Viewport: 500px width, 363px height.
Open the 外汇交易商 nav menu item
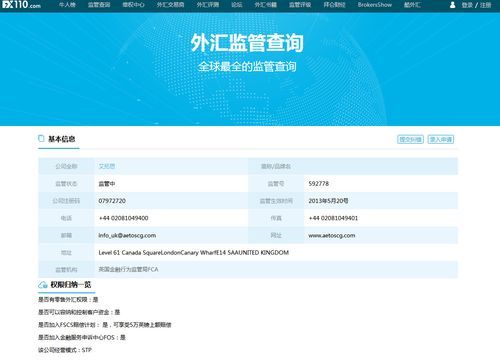click(x=170, y=5)
